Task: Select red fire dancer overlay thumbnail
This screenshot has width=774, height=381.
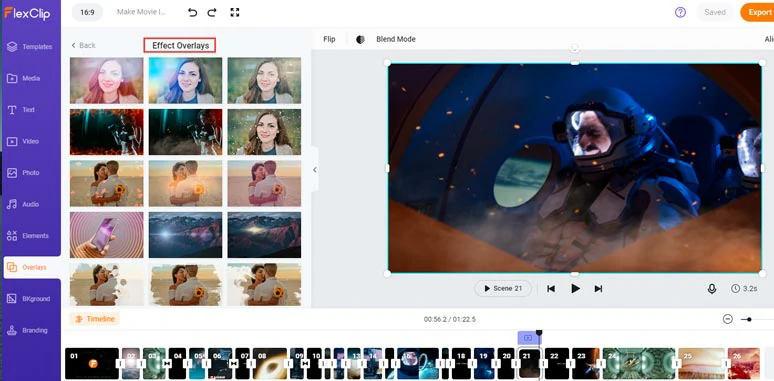Action: click(x=107, y=132)
